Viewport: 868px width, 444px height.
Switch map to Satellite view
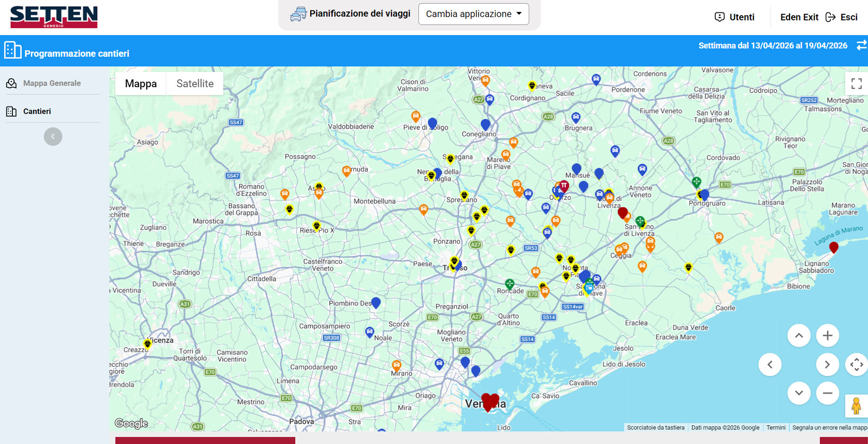(x=195, y=83)
